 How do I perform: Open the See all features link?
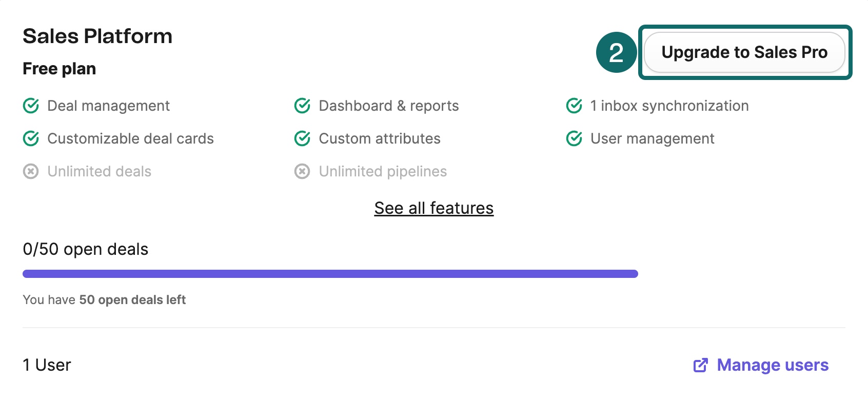[x=434, y=208]
